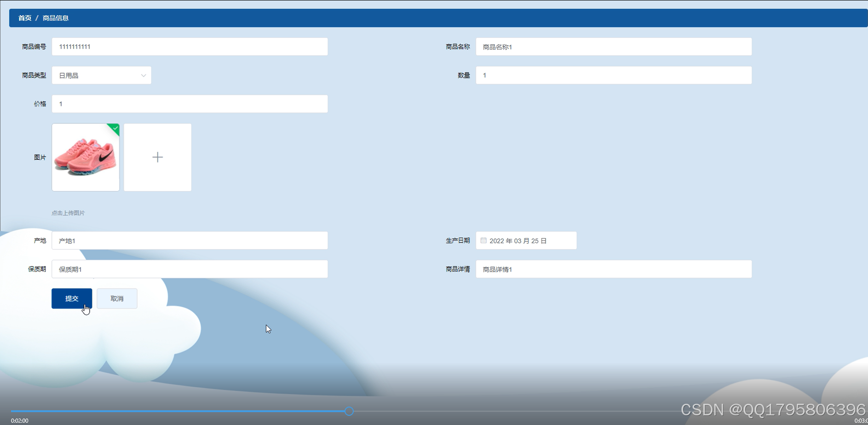Click the 商品类型 dropdown chevron arrow
The width and height of the screenshot is (868, 425).
(x=143, y=76)
